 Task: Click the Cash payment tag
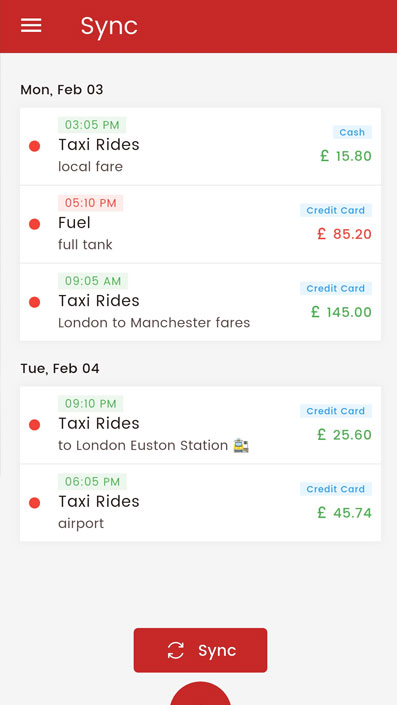(x=352, y=132)
